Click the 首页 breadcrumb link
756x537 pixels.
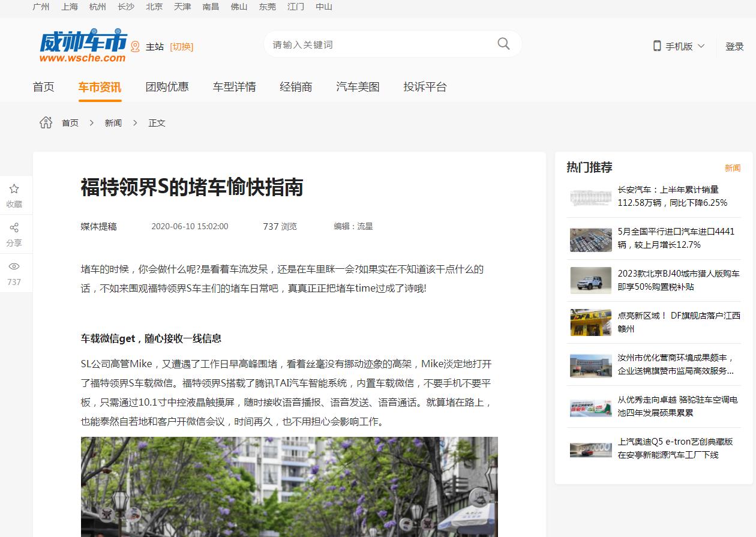[x=70, y=122]
